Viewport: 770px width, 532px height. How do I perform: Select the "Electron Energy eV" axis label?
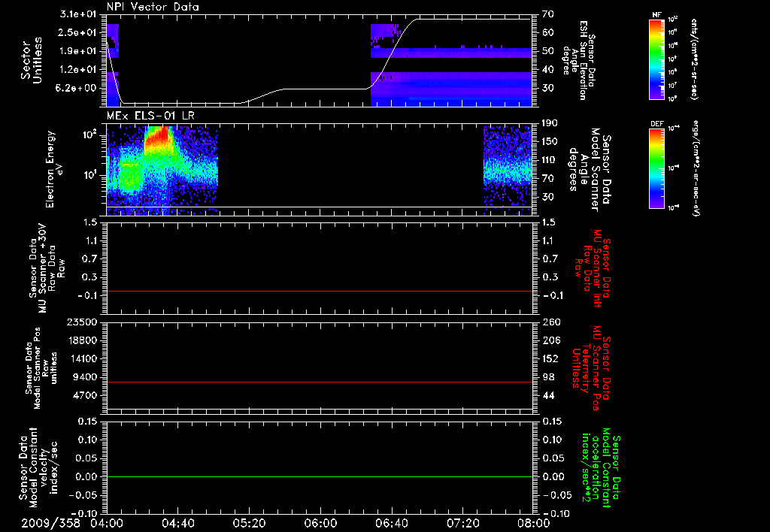(54, 169)
